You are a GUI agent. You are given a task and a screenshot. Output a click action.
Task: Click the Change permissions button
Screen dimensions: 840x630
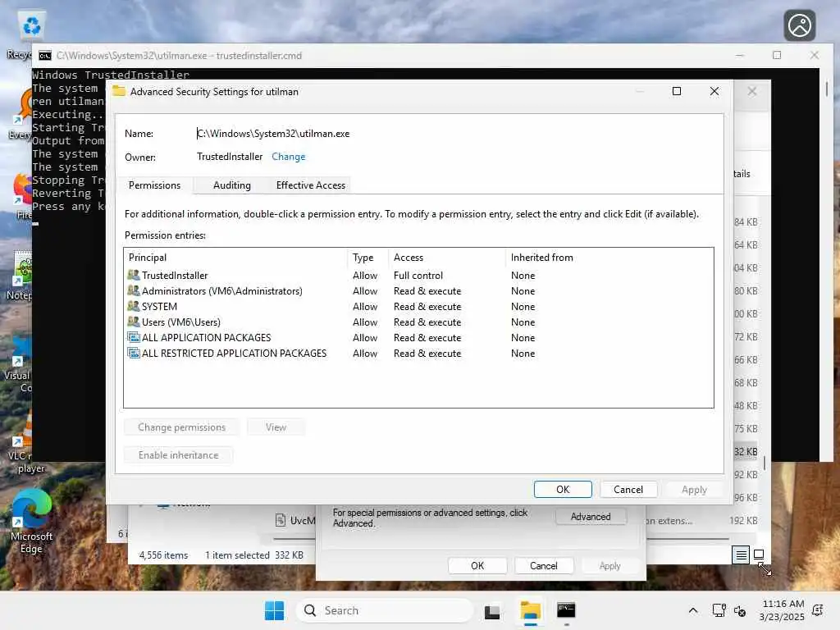181,427
